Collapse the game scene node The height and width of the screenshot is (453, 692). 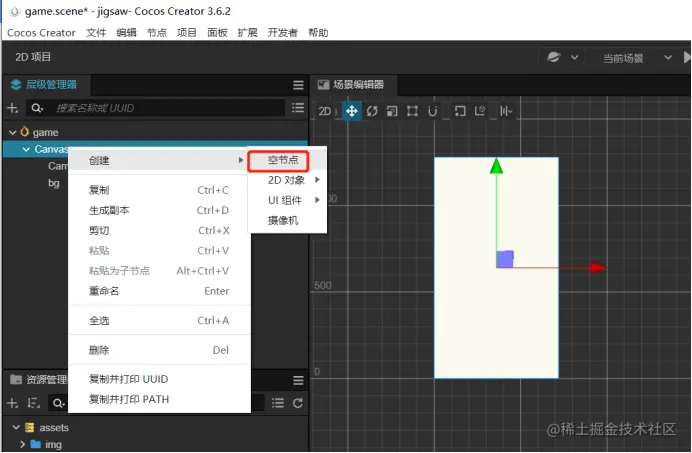pyautogui.click(x=12, y=132)
